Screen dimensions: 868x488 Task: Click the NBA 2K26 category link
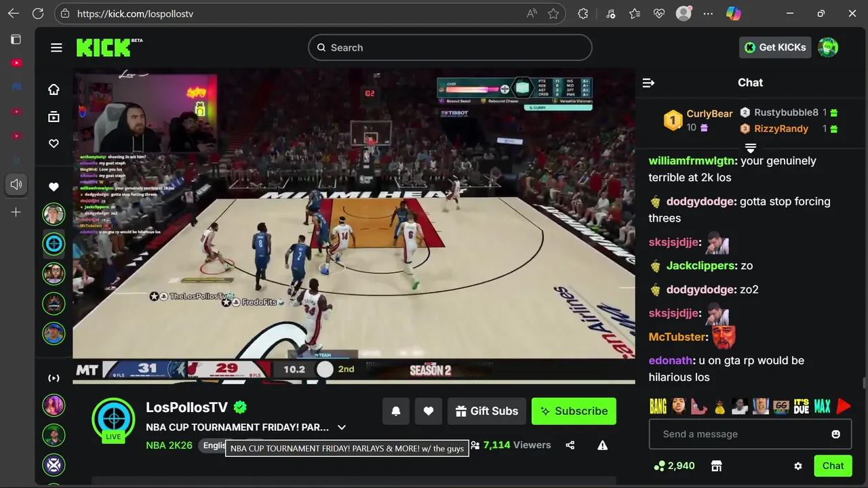coord(169,445)
